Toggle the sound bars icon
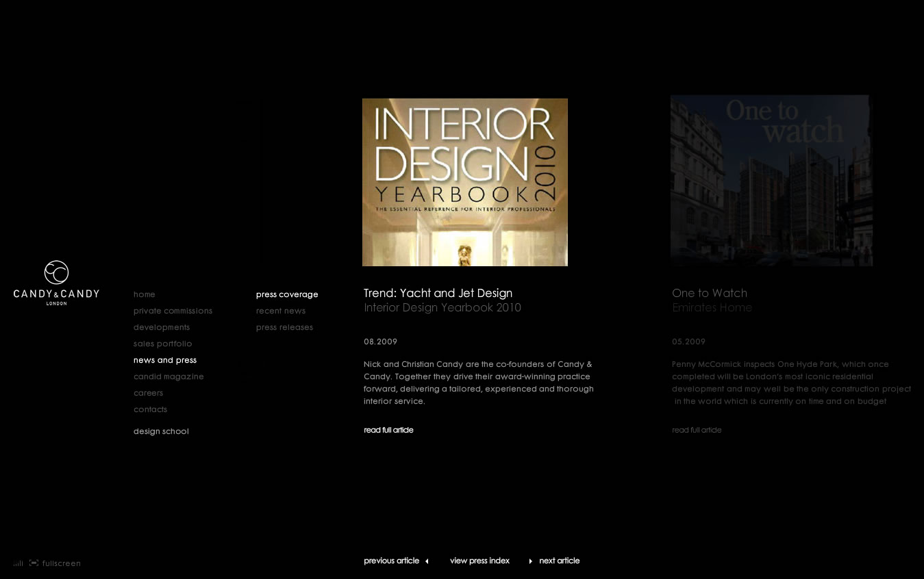 18,563
